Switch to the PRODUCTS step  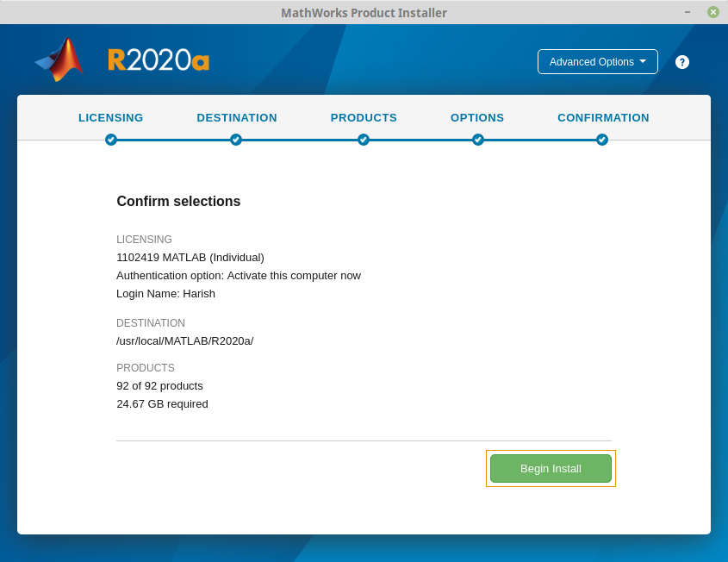point(364,118)
